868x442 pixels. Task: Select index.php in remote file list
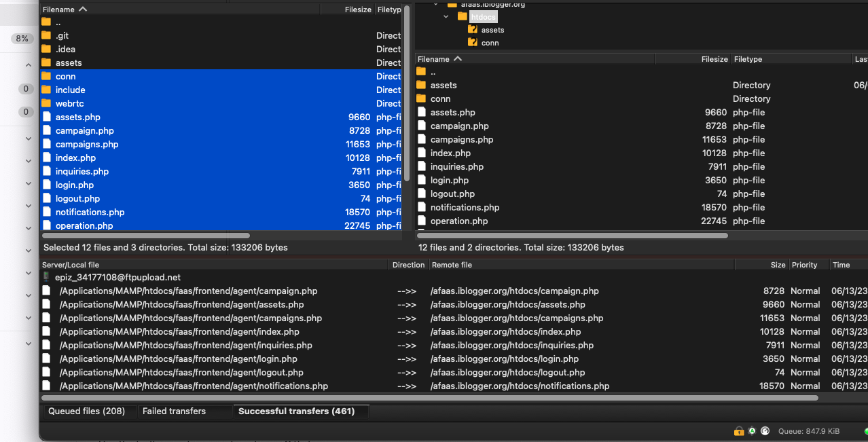[641, 153]
